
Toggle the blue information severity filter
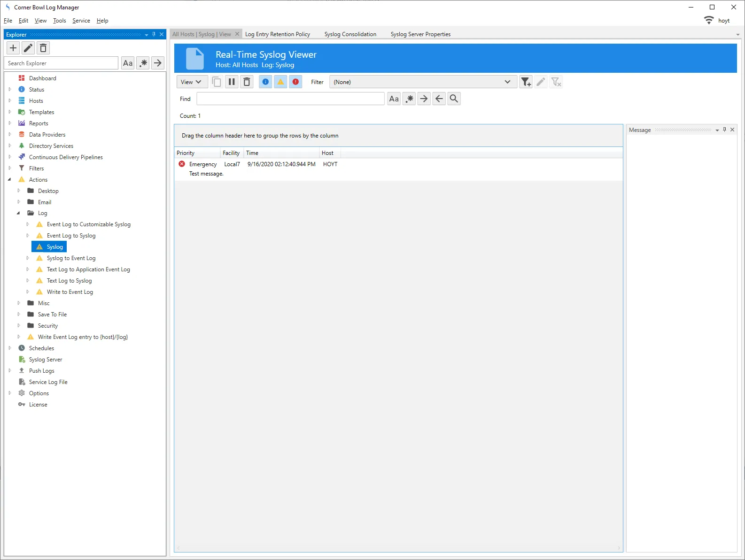tap(265, 82)
